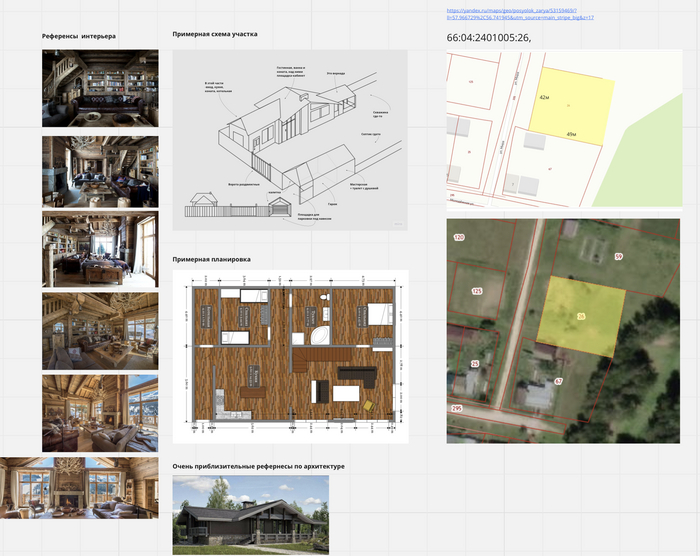The width and height of the screenshot is (700, 556).
Task: Select the heading Референсы интерьера
Action: pyautogui.click(x=79, y=36)
